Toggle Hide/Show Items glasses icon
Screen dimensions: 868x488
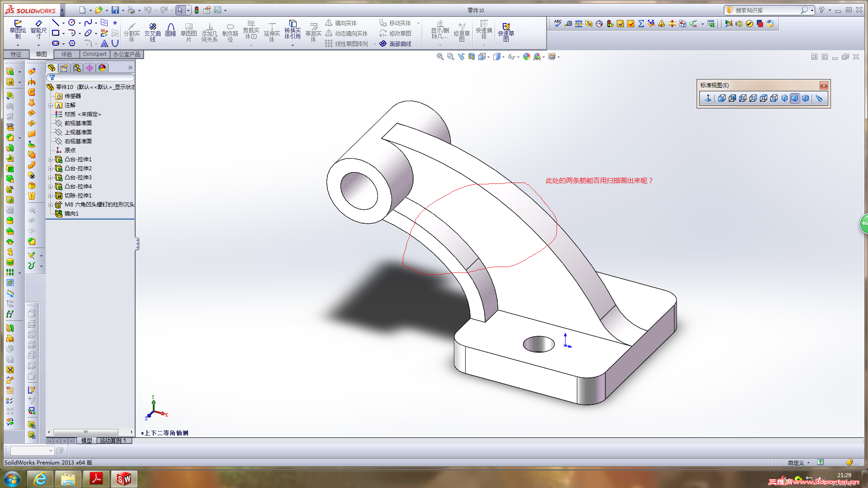511,56
